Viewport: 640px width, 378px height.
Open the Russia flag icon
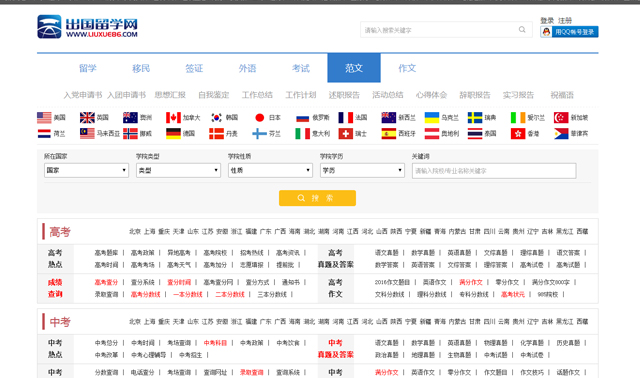pos(302,118)
